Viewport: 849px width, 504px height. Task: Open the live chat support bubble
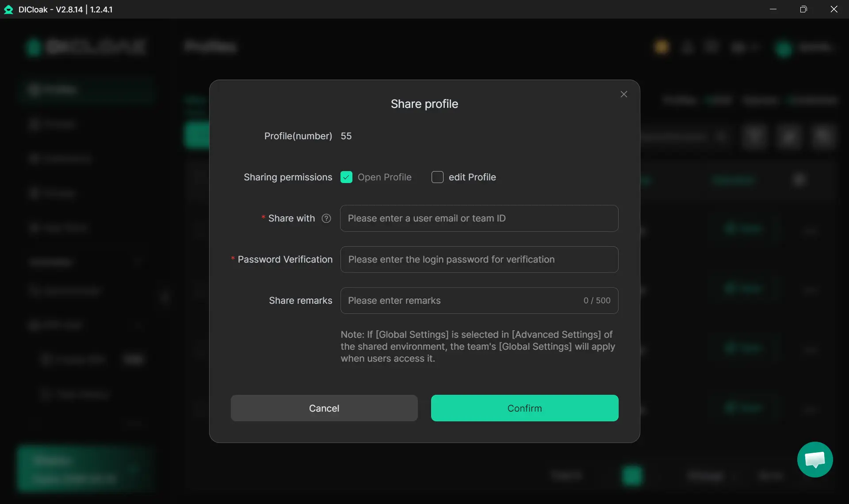point(815,459)
